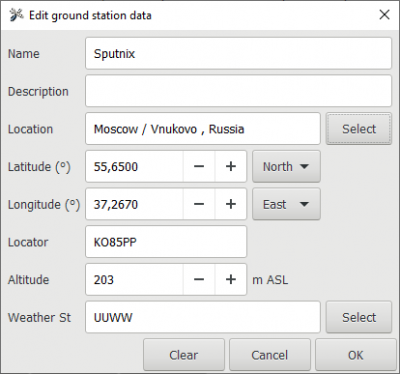Click the empty Description field
This screenshot has height=374, width=400.
click(x=238, y=91)
